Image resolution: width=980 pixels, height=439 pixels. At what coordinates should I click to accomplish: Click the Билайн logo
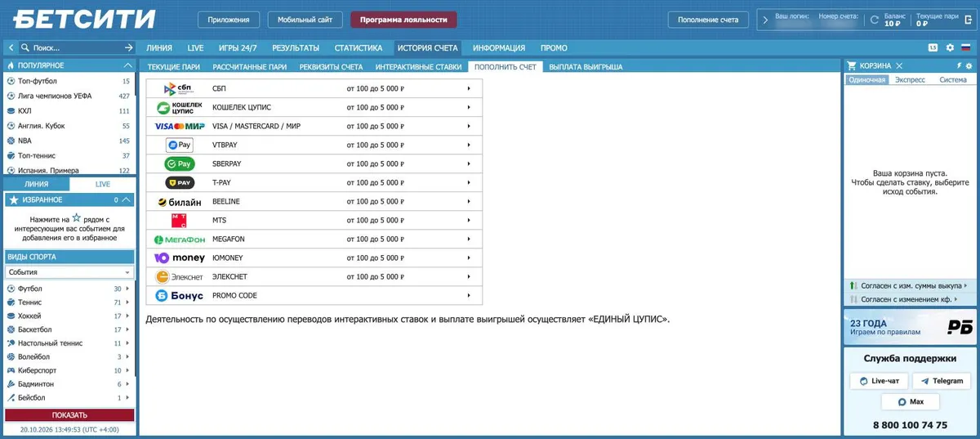tap(179, 202)
